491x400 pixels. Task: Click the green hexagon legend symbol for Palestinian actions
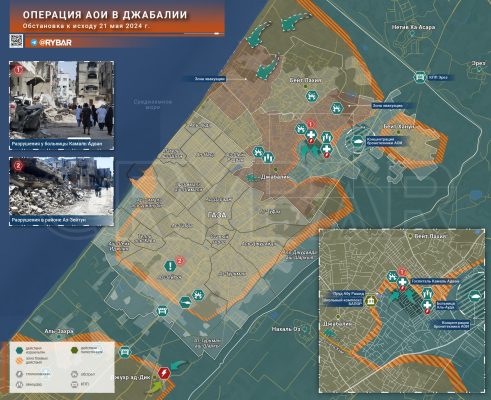74,350
